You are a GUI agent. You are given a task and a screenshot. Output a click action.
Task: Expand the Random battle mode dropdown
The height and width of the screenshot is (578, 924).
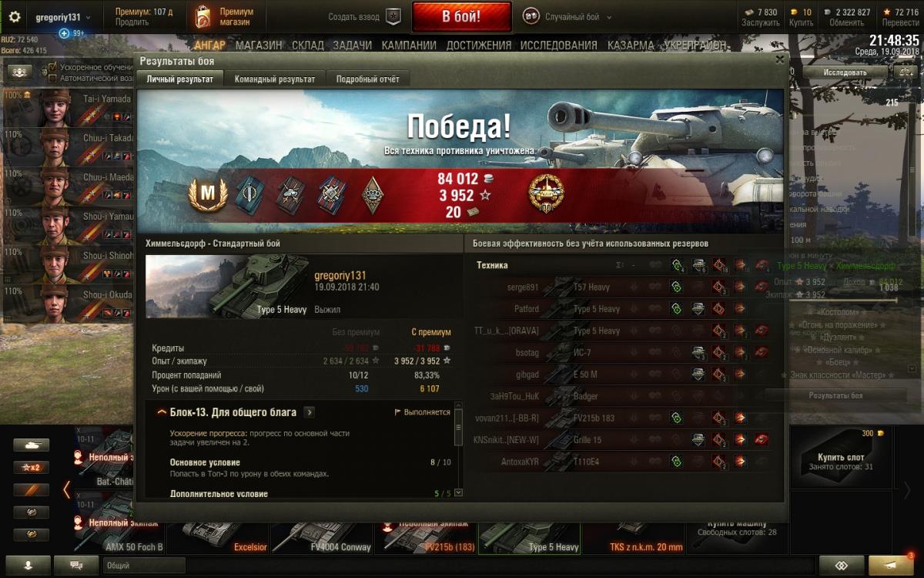point(609,17)
